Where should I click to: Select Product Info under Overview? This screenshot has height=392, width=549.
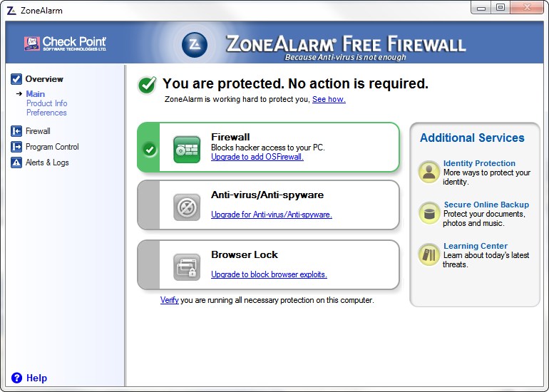click(x=46, y=103)
